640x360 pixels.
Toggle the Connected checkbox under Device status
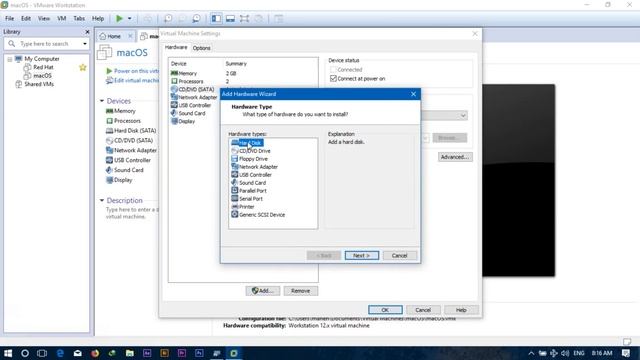point(333,69)
